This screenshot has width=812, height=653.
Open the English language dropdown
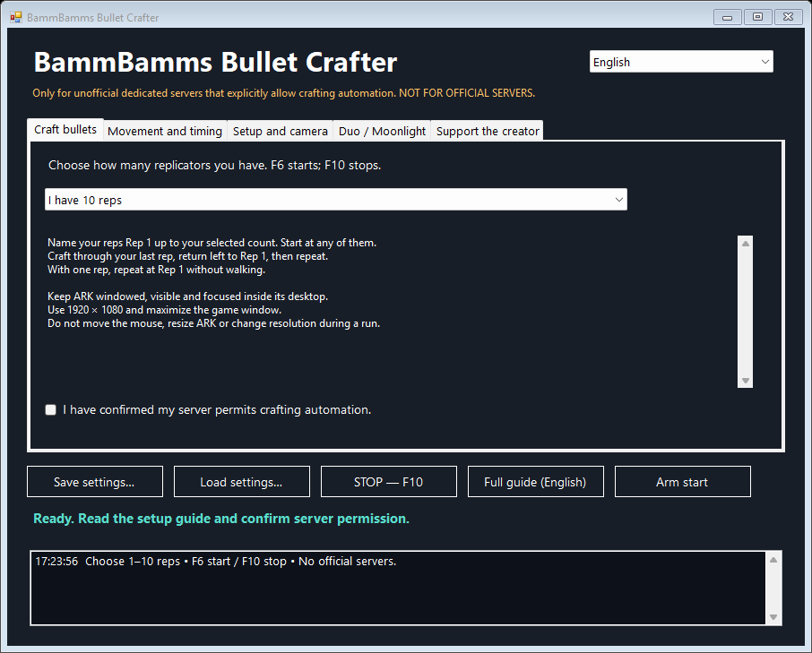coord(681,62)
